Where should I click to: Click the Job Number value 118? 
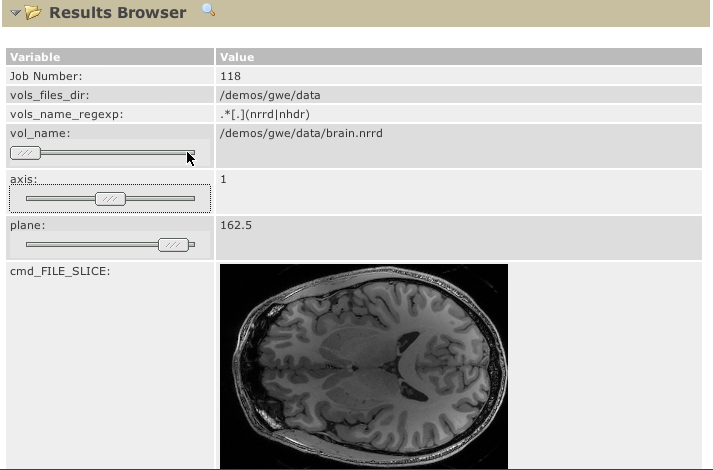(230, 76)
